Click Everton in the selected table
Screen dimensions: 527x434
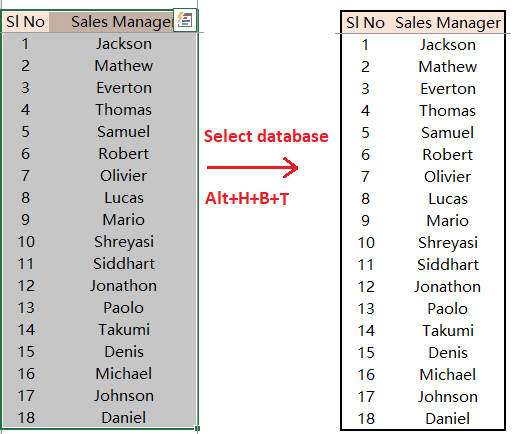[124, 88]
